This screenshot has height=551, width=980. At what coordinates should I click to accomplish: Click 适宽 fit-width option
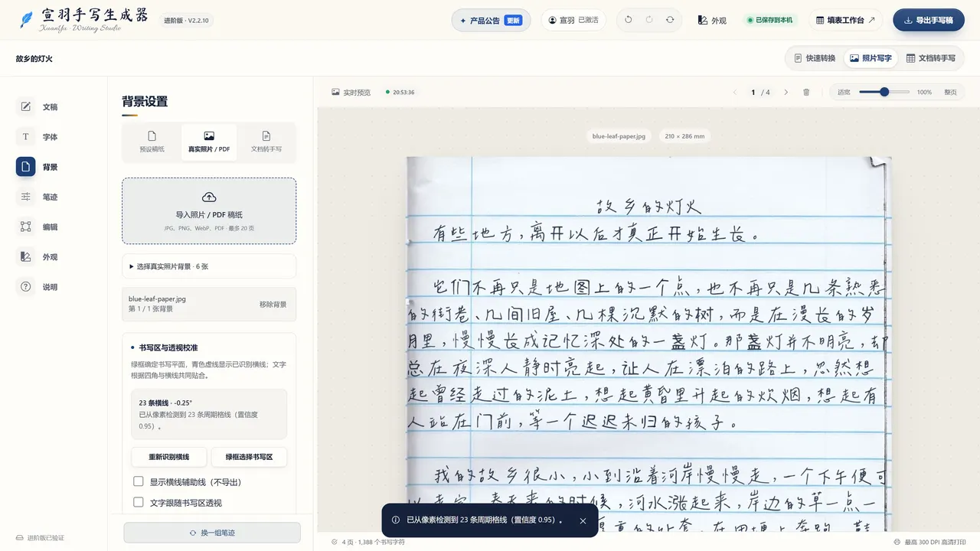(844, 92)
